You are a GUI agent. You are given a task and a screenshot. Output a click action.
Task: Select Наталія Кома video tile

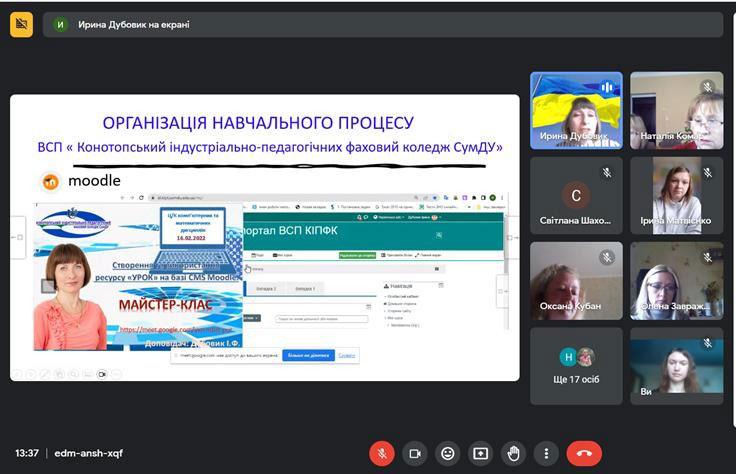pos(676,111)
